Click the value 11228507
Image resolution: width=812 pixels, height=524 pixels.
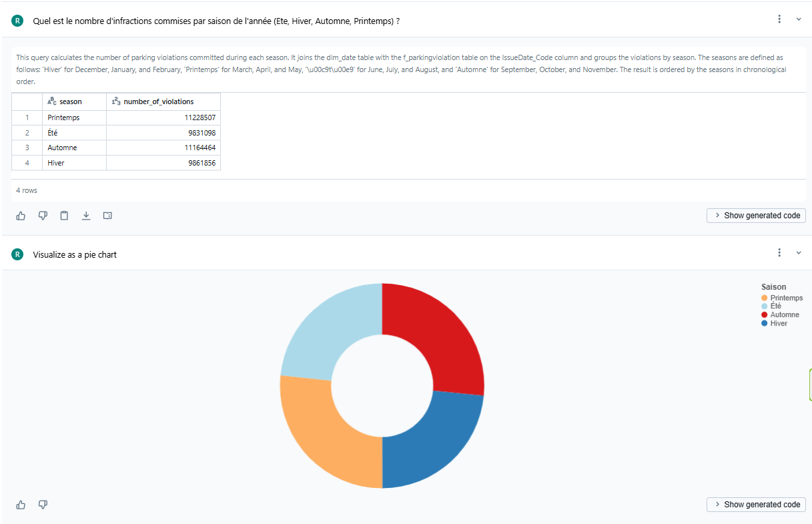point(200,117)
